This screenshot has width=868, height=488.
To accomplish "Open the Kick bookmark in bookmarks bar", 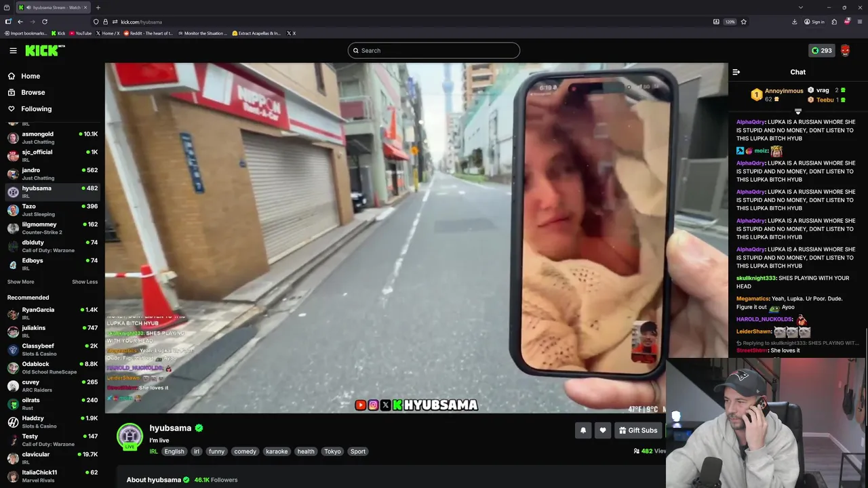I will click(58, 33).
